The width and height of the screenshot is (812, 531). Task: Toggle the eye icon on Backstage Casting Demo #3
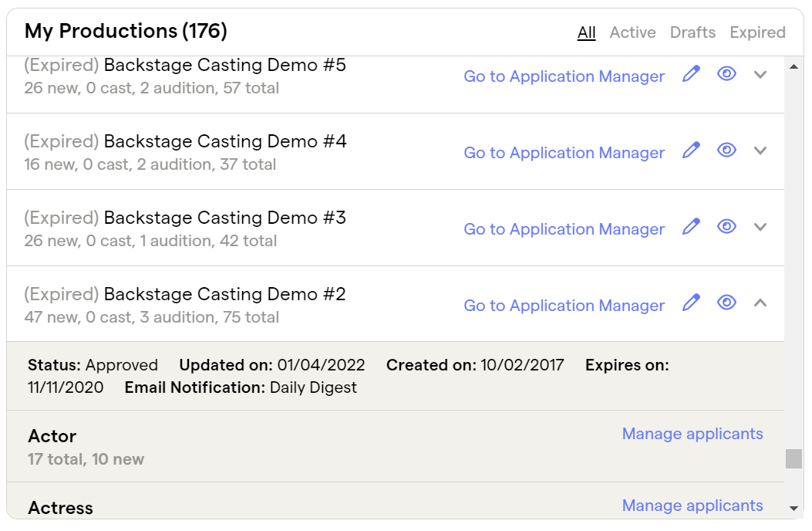[x=726, y=225]
